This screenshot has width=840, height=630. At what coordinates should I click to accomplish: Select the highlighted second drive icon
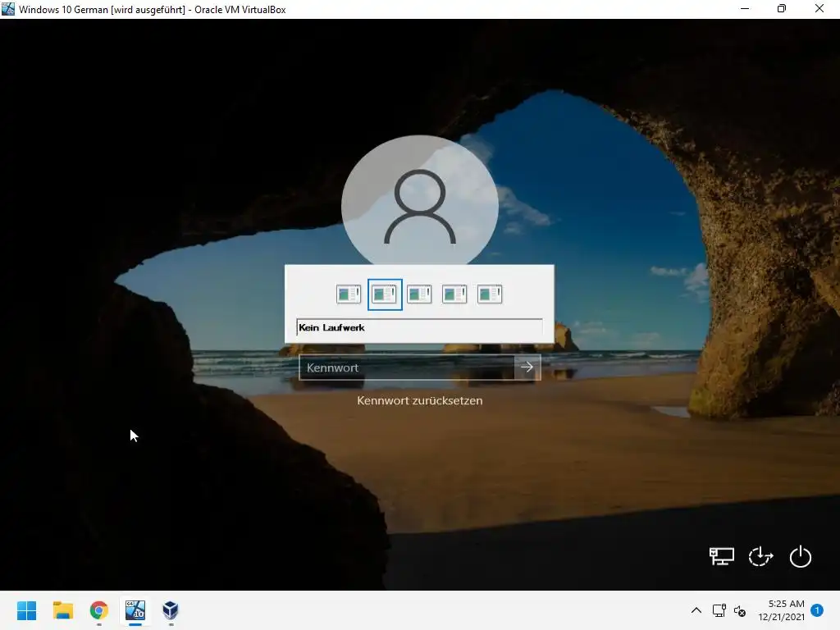(385, 294)
